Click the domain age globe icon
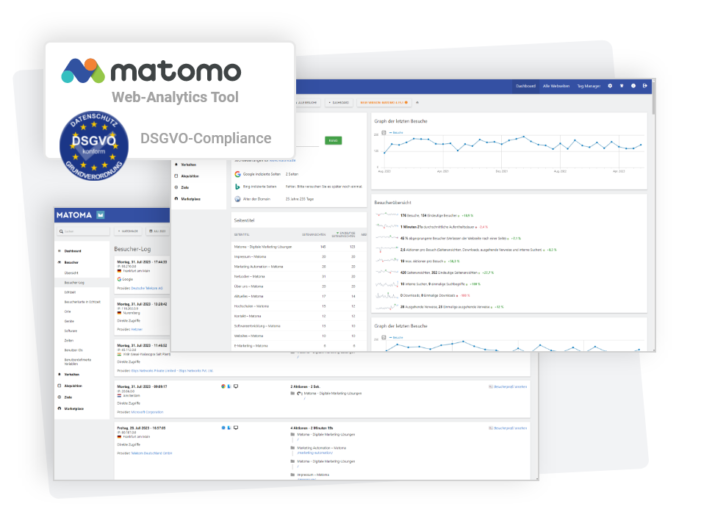 237,199
